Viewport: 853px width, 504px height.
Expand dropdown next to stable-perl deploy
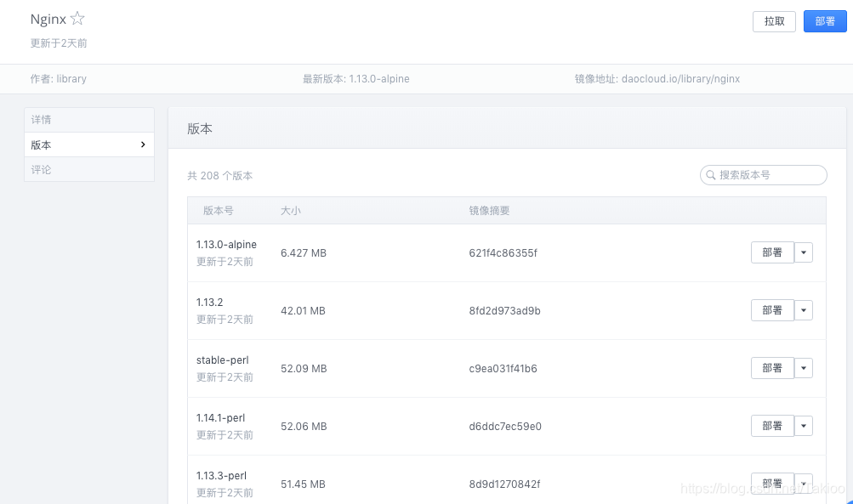[x=804, y=368]
